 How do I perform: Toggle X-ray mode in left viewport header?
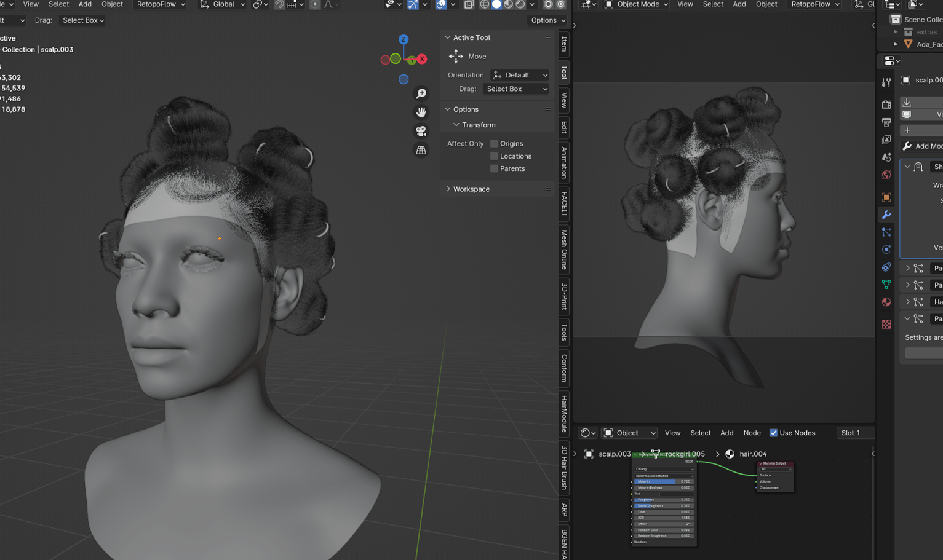tap(469, 4)
